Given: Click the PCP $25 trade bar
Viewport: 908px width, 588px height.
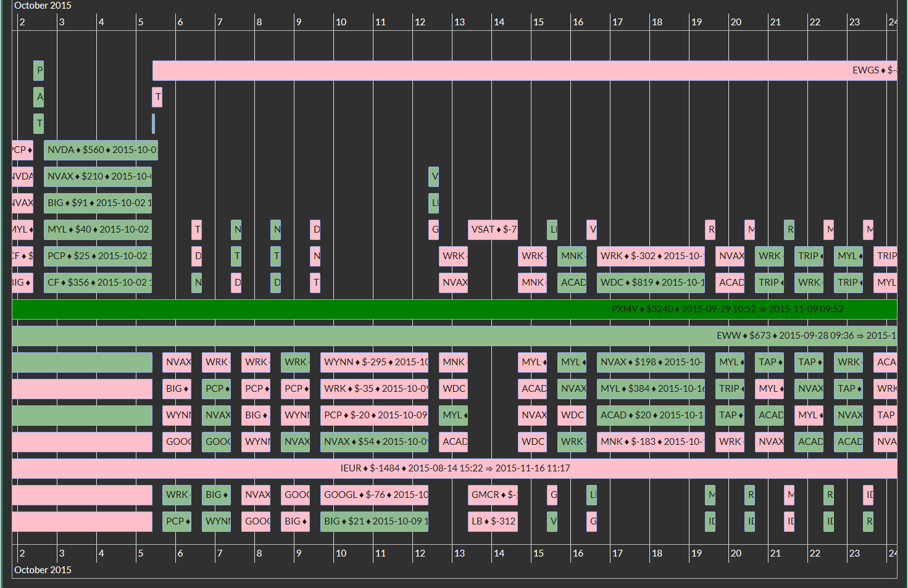Looking at the screenshot, I should pos(98,256).
